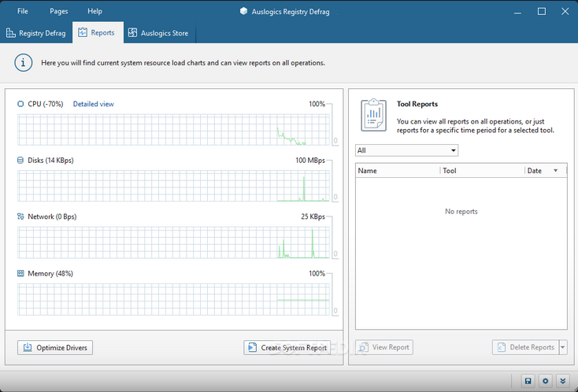Click the "CPU (-70%)" label
This screenshot has width=578, height=392.
coord(46,104)
